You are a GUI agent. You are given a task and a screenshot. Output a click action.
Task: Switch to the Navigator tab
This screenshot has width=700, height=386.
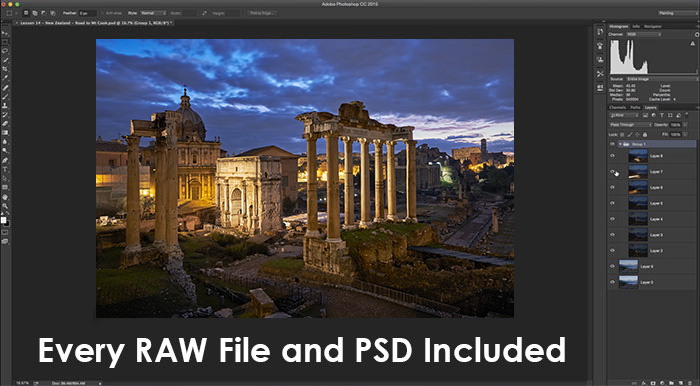(653, 26)
